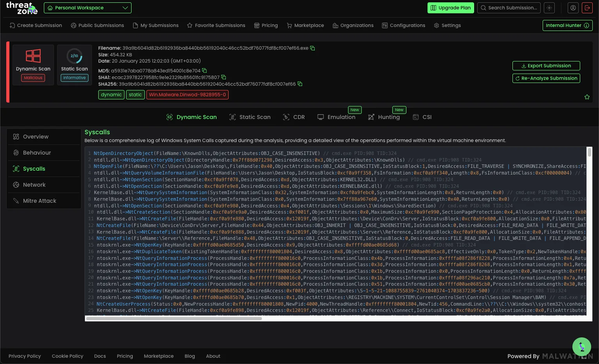Open Cookie Policy footer link
This screenshot has height=364, width=599.
coord(68,356)
